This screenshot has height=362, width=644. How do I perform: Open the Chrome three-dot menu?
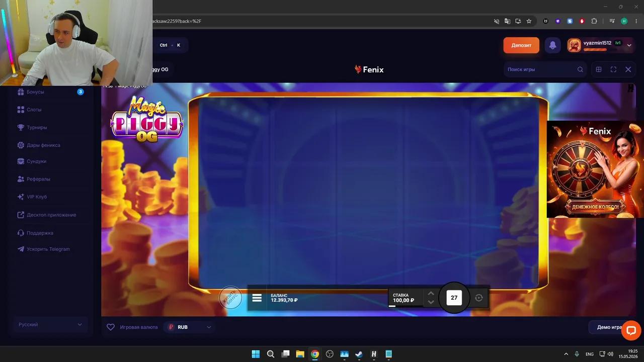coord(636,21)
